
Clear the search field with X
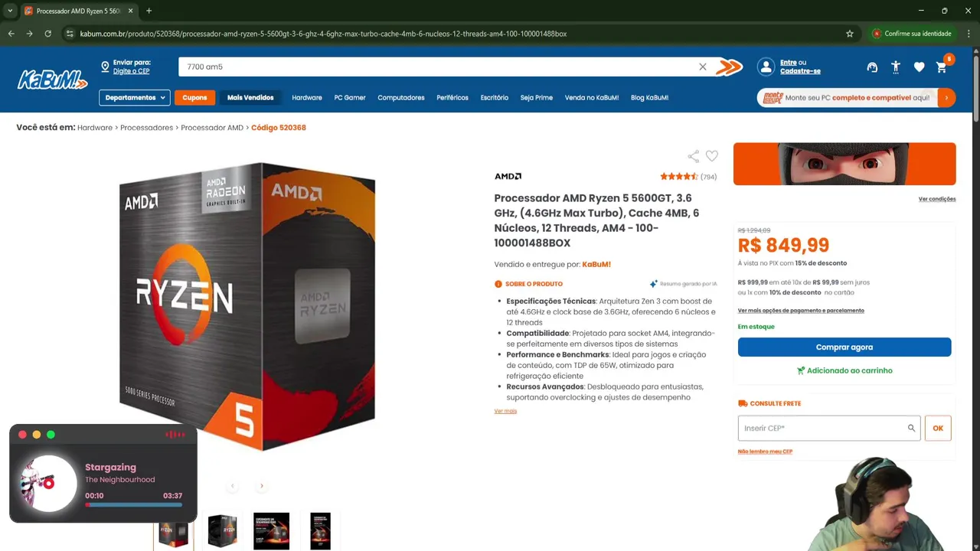coord(703,67)
